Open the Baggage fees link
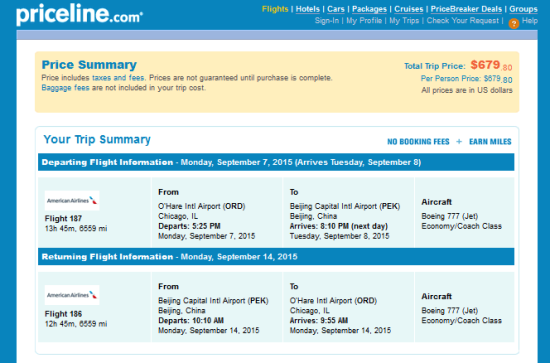This screenshot has height=363, width=550. (x=66, y=88)
